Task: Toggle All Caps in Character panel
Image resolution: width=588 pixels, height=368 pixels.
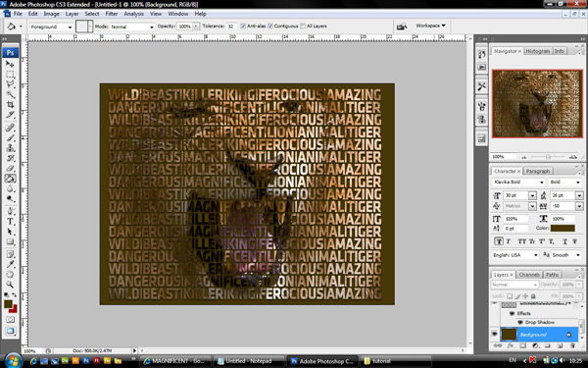Action: (521, 241)
